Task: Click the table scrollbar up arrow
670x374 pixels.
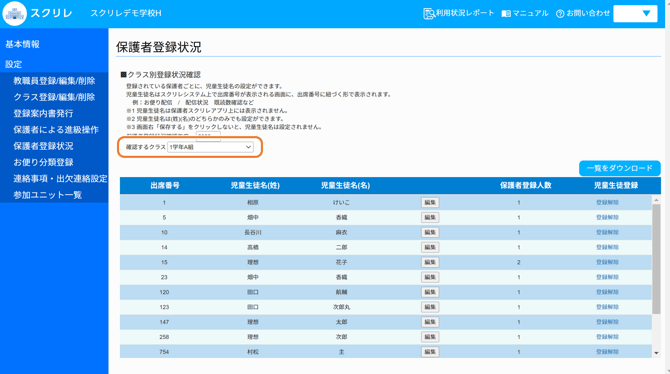Action: click(656, 200)
